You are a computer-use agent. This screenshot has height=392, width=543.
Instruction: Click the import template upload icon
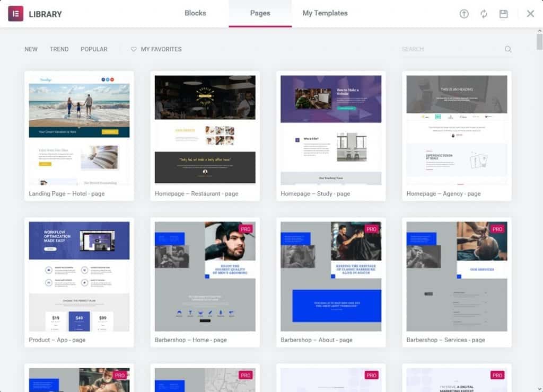[463, 14]
